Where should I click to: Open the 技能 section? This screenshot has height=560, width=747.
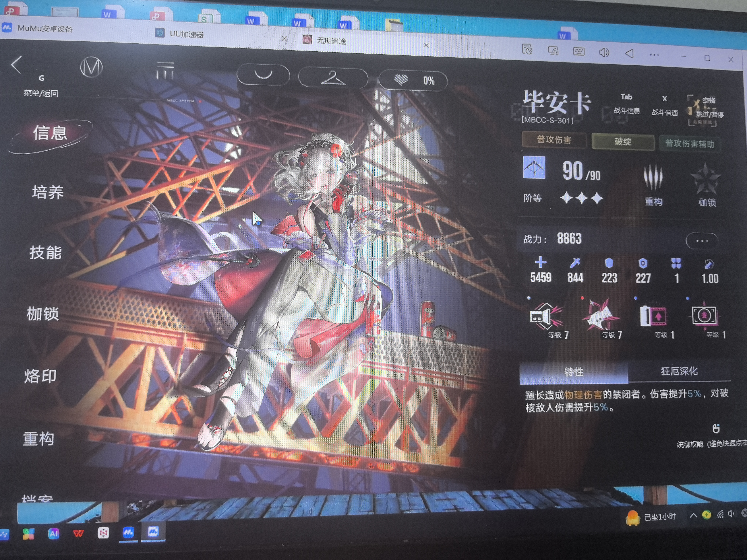(x=45, y=252)
